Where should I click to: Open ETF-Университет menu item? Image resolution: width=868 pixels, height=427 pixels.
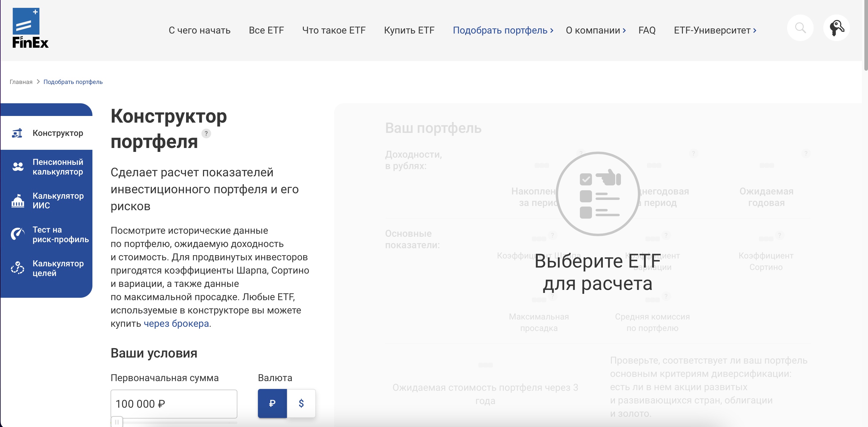point(712,30)
